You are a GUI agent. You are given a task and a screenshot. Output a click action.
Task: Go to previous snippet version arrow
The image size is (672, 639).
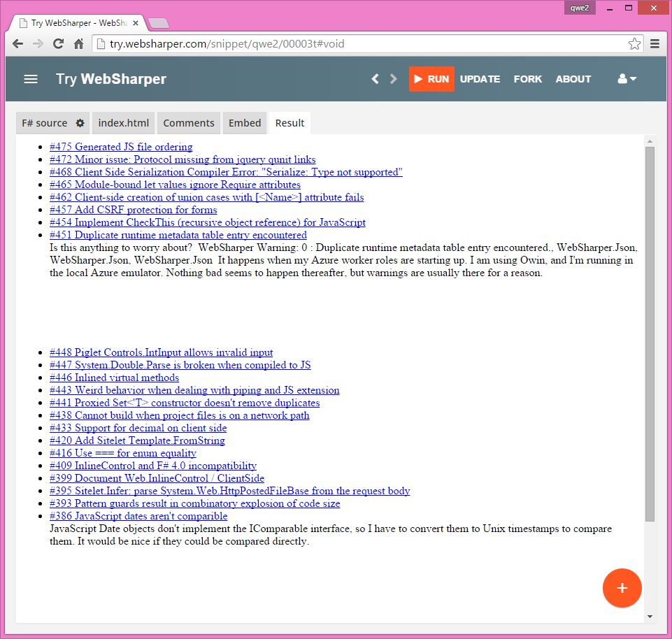pyautogui.click(x=375, y=79)
